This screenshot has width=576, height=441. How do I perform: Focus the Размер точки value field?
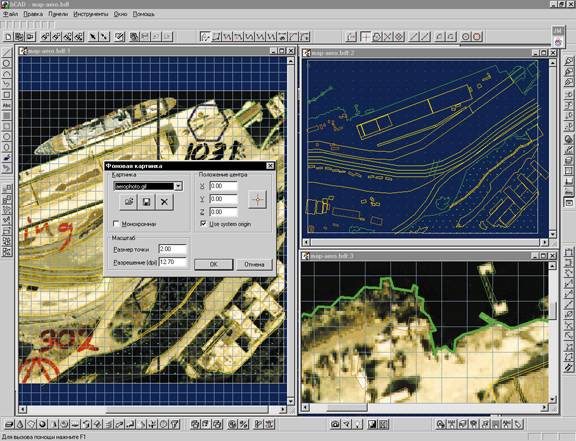pyautogui.click(x=173, y=249)
